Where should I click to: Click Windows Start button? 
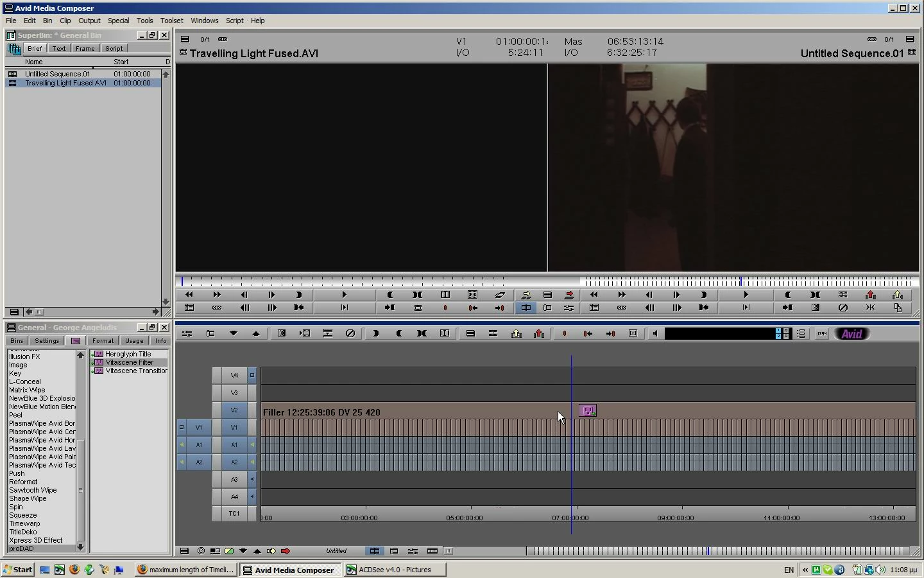[17, 570]
